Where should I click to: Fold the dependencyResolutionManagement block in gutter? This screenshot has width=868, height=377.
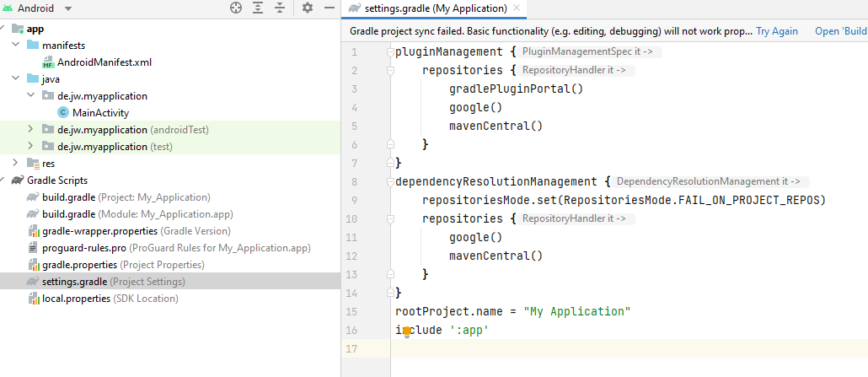click(x=389, y=181)
